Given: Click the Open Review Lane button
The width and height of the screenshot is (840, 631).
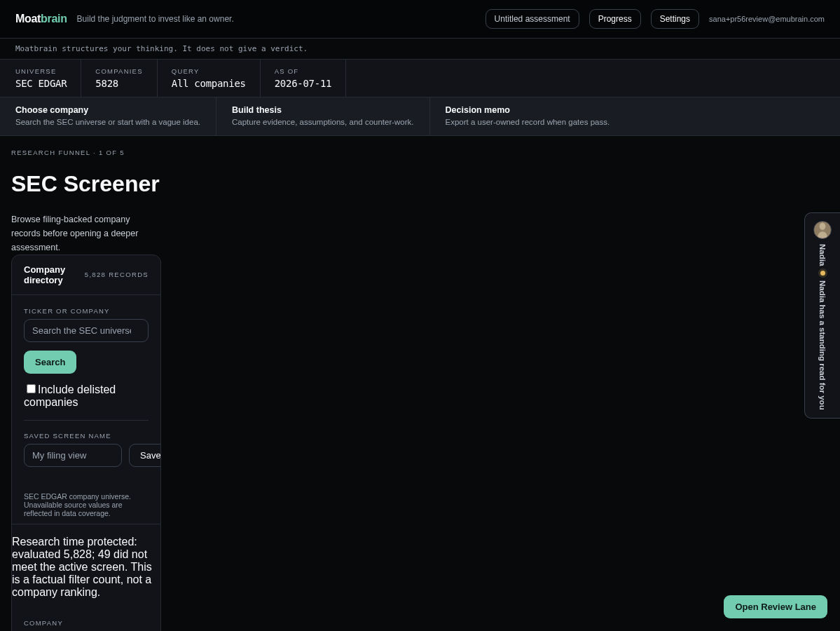Looking at the screenshot, I should 775,607.
